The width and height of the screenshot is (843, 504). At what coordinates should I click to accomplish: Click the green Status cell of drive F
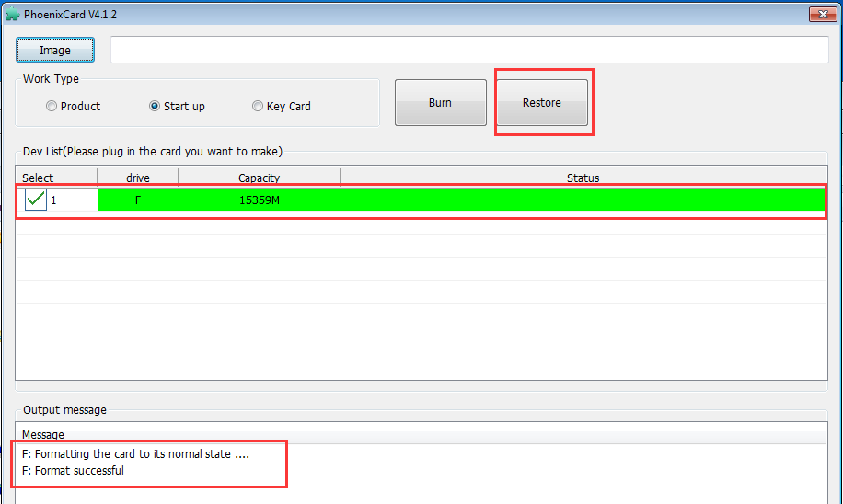click(x=583, y=200)
